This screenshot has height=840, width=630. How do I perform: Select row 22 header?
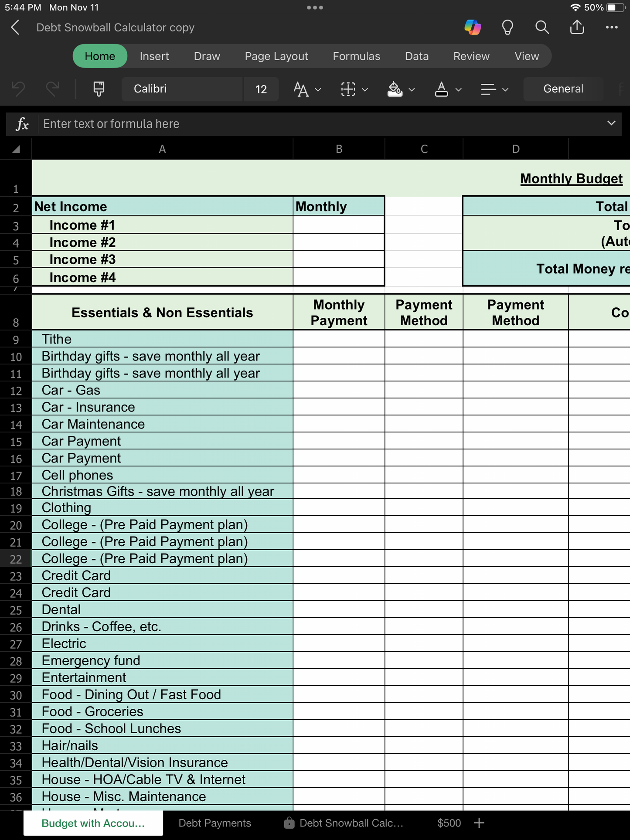click(16, 559)
